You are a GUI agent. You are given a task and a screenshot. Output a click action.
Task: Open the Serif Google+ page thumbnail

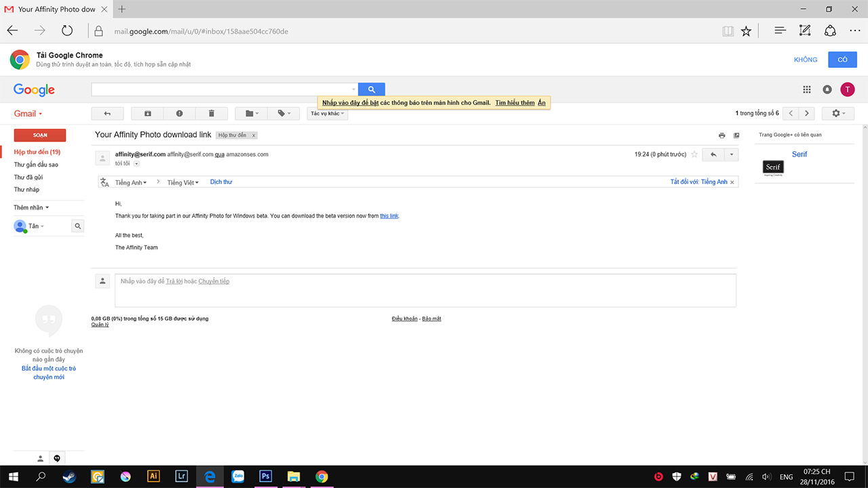(773, 169)
